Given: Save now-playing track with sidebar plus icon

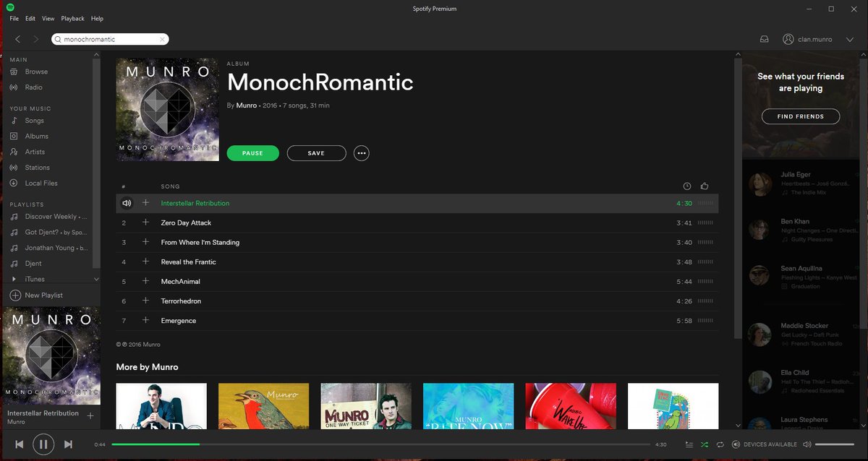Looking at the screenshot, I should 90,415.
